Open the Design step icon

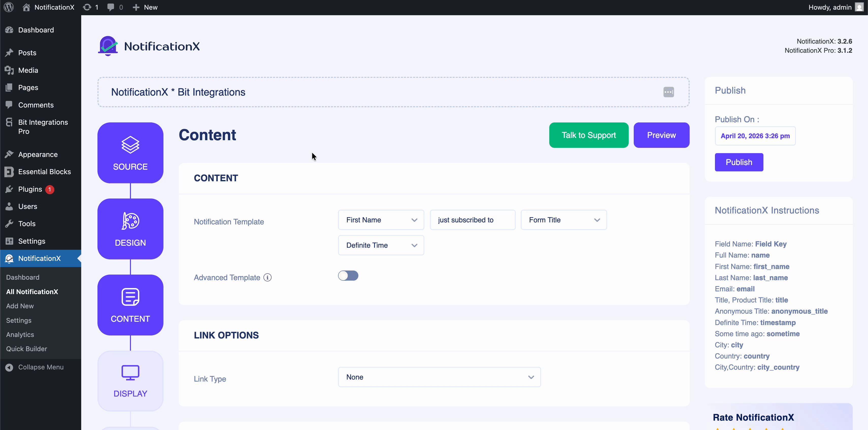click(130, 229)
